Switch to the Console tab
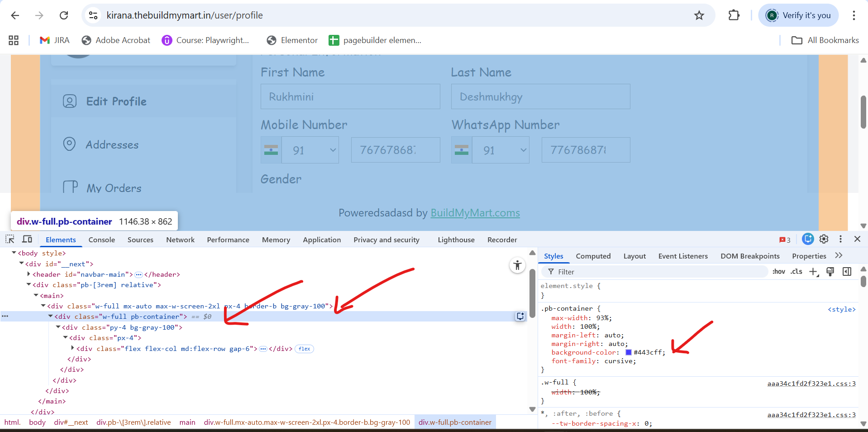Image resolution: width=868 pixels, height=432 pixels. [102, 240]
